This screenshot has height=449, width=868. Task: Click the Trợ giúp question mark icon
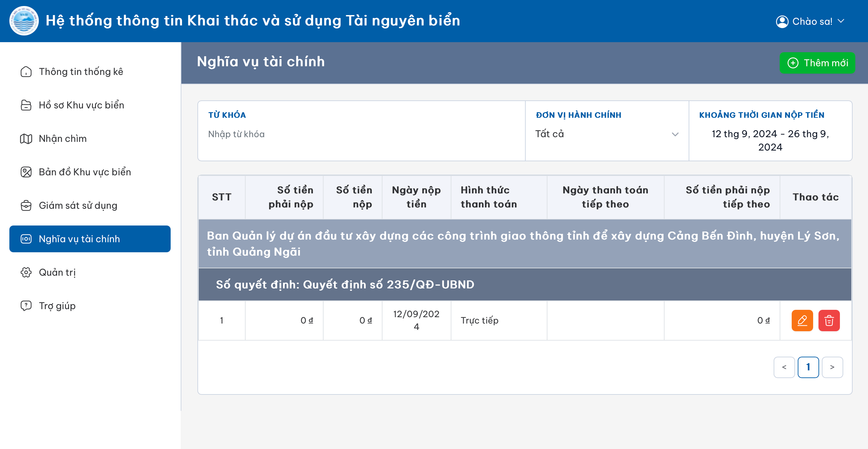(x=26, y=305)
